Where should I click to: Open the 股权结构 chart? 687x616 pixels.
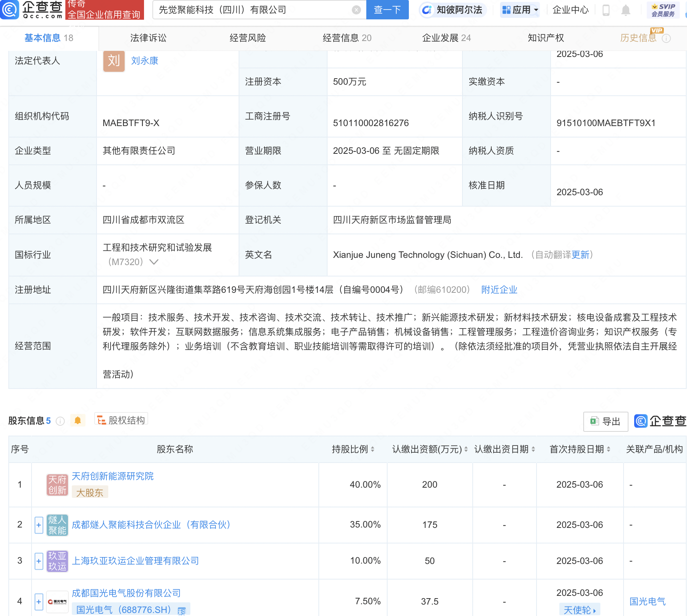[x=121, y=420]
